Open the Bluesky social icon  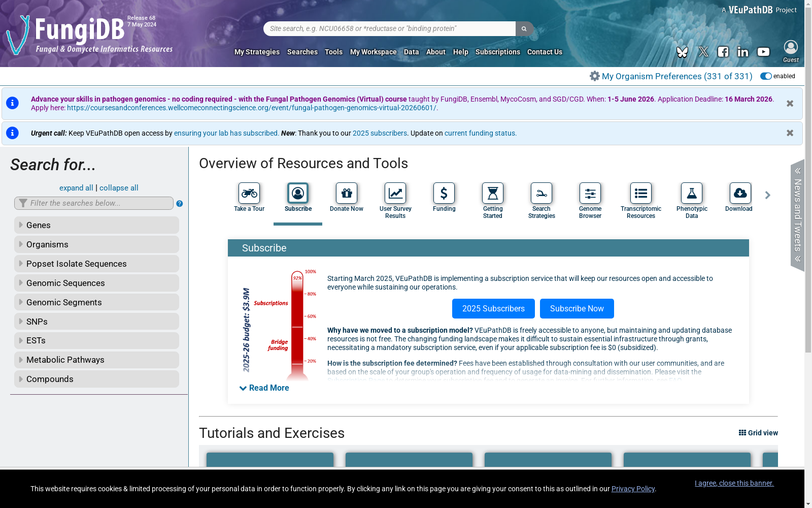[682, 52]
